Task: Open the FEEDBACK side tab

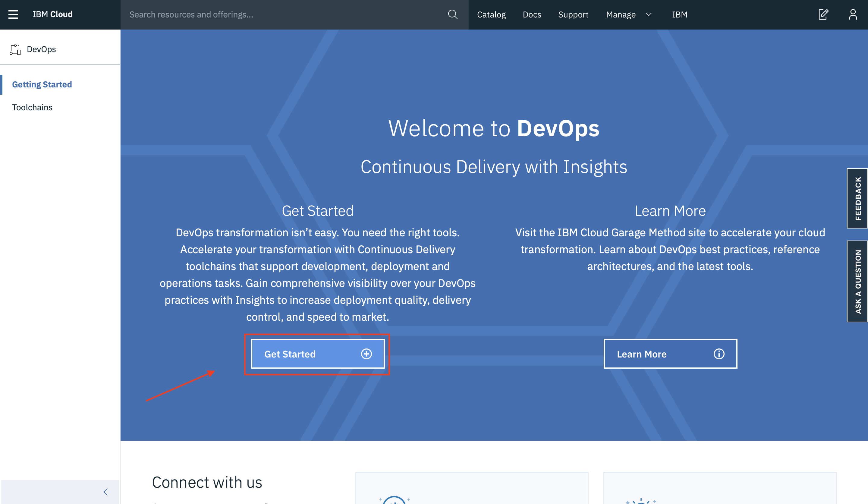Action: 857,198
